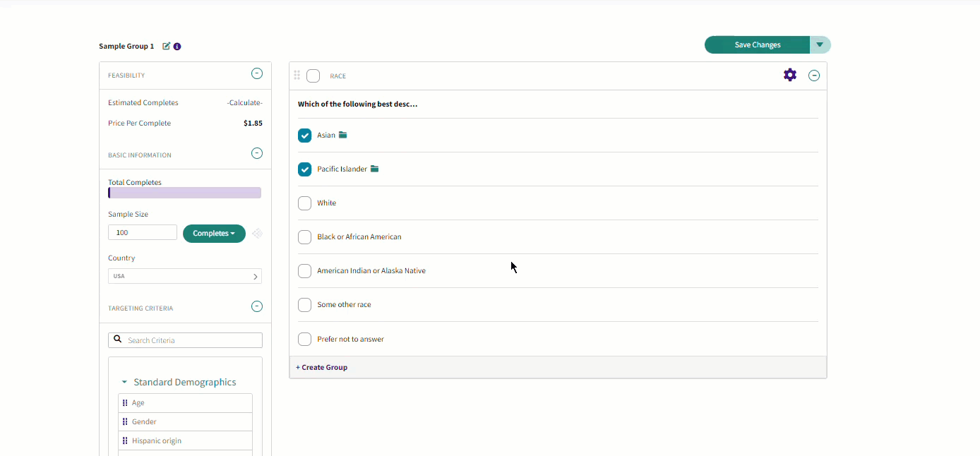Collapse the Basic Information section
The width and height of the screenshot is (980, 456).
point(257,153)
